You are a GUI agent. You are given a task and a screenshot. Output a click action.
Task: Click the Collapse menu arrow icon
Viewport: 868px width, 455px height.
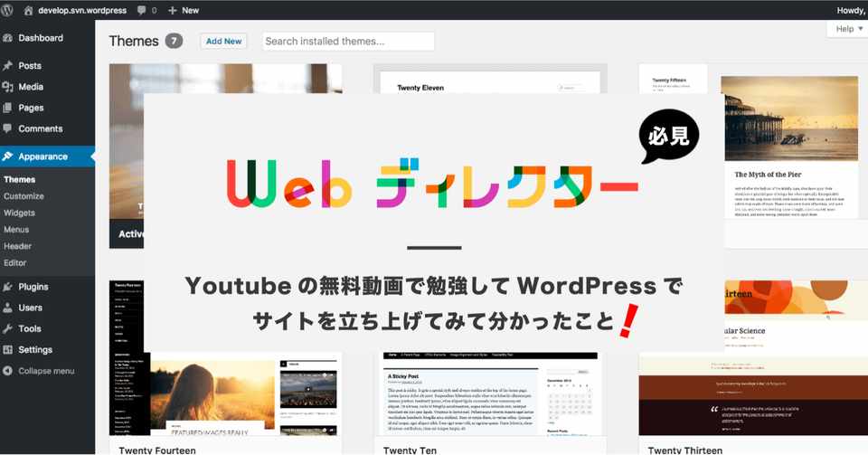tap(7, 371)
